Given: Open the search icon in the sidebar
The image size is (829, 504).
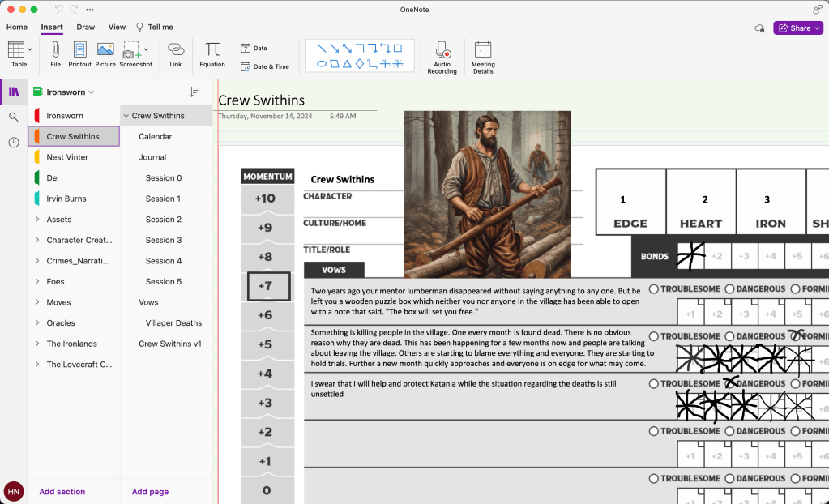Looking at the screenshot, I should tap(14, 117).
